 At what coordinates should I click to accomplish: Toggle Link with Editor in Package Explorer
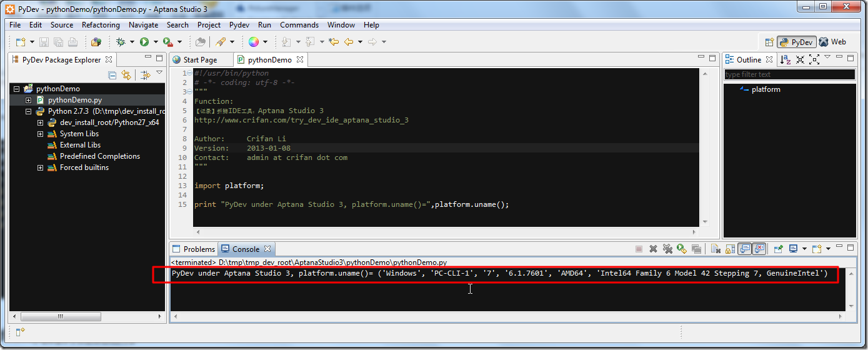coord(126,75)
